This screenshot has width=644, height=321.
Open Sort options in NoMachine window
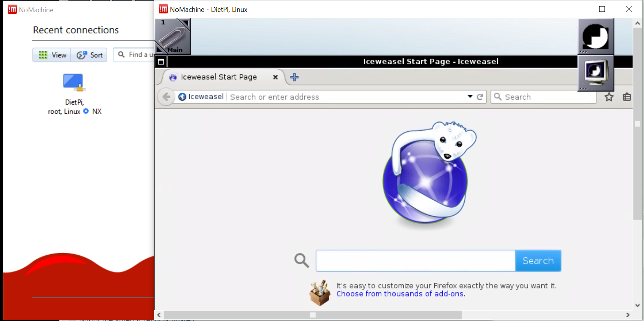tap(89, 55)
